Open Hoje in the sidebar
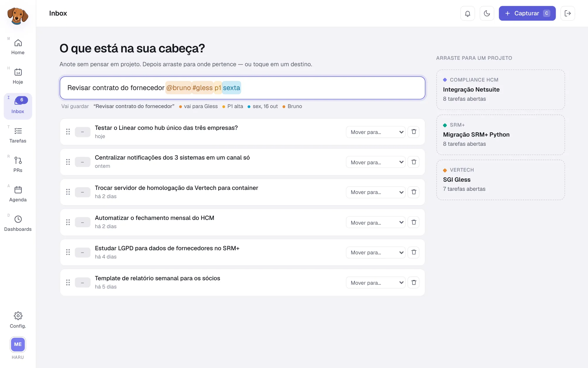 (18, 77)
